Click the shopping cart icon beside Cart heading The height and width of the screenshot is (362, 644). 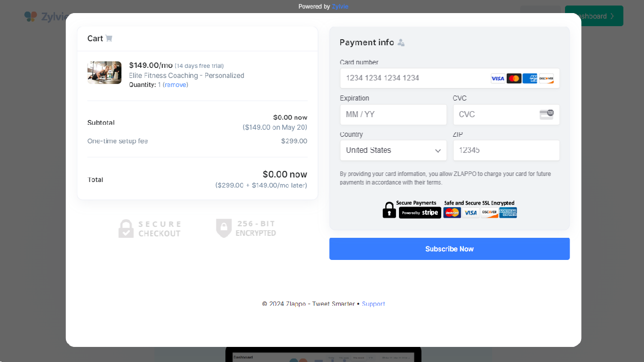(109, 38)
